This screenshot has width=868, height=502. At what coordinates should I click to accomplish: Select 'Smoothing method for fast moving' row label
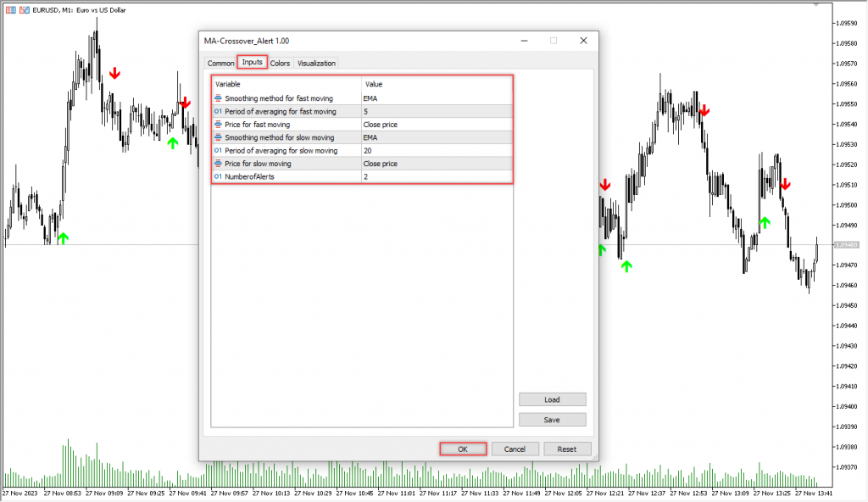[279, 98]
